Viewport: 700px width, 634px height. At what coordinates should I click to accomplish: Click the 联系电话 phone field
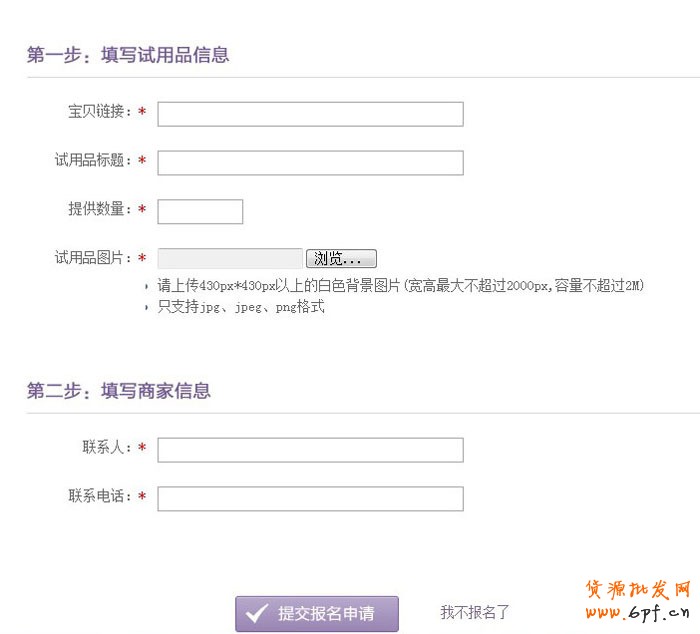(310, 499)
